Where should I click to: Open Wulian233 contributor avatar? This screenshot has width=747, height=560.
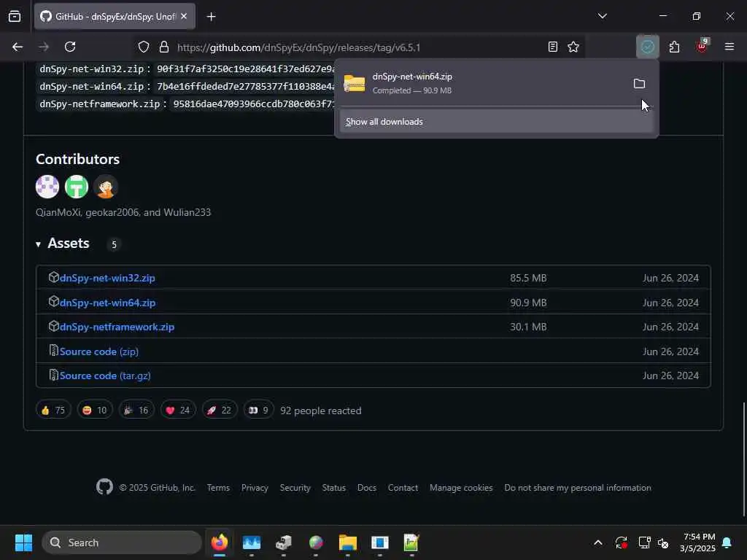105,187
